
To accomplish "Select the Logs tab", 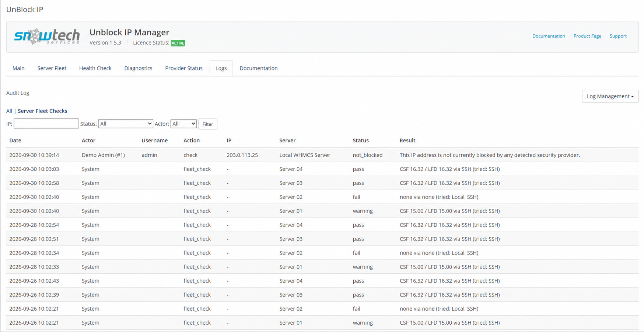I will [x=221, y=68].
